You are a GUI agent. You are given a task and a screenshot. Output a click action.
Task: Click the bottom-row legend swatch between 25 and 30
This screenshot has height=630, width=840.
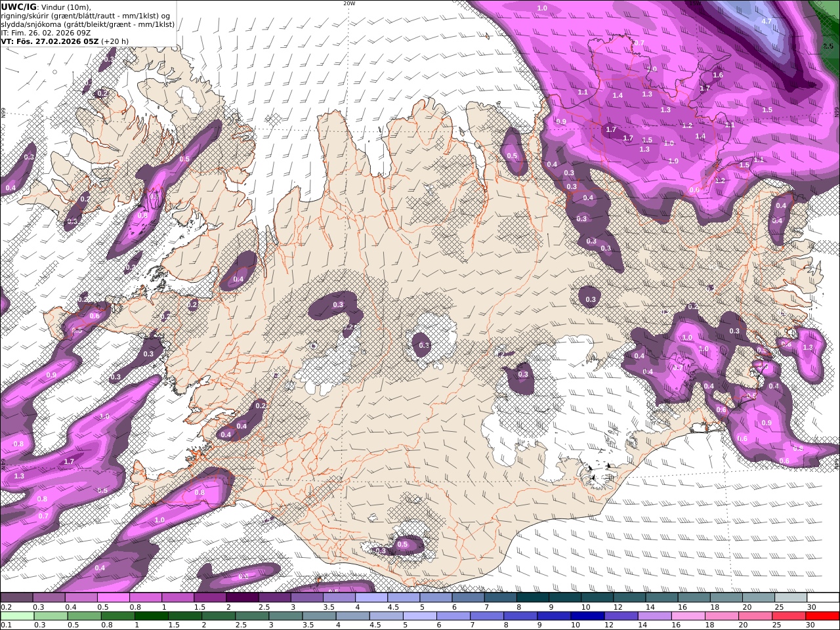pos(789,616)
